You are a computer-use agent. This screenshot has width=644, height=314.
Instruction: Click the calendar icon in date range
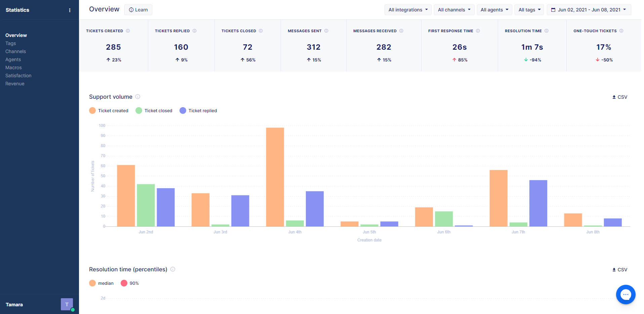pyautogui.click(x=553, y=10)
